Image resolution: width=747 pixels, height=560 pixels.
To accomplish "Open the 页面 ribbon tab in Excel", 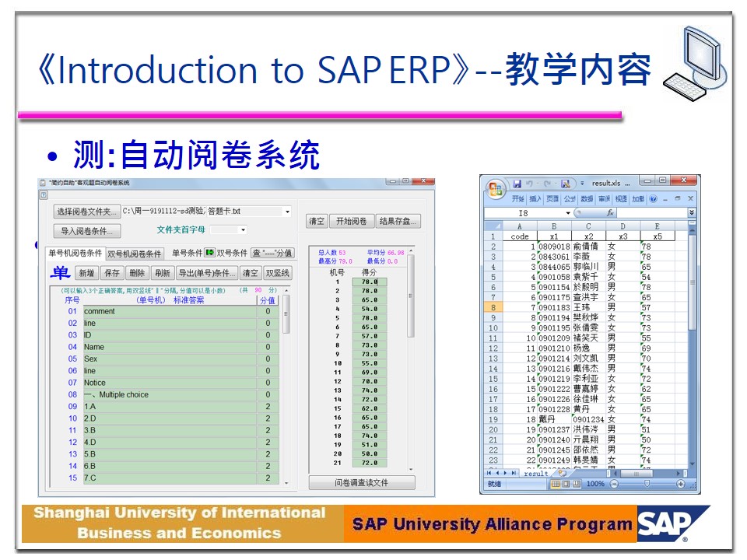I will [552, 198].
